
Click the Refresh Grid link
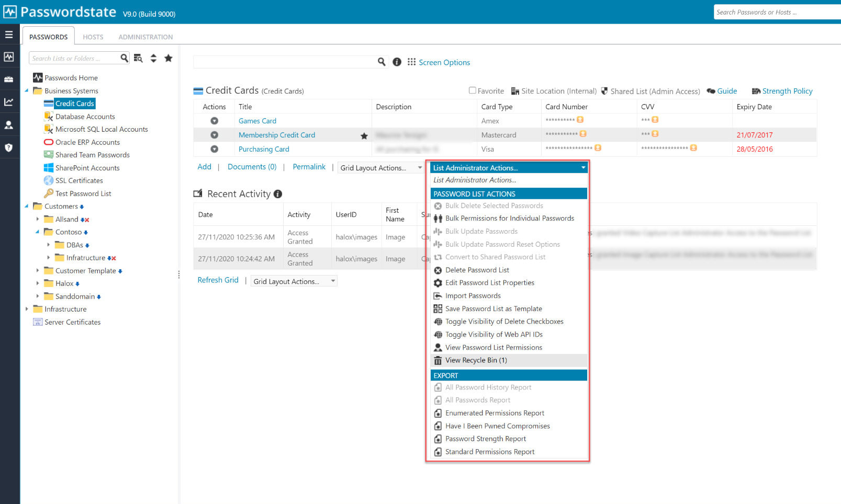tap(218, 280)
